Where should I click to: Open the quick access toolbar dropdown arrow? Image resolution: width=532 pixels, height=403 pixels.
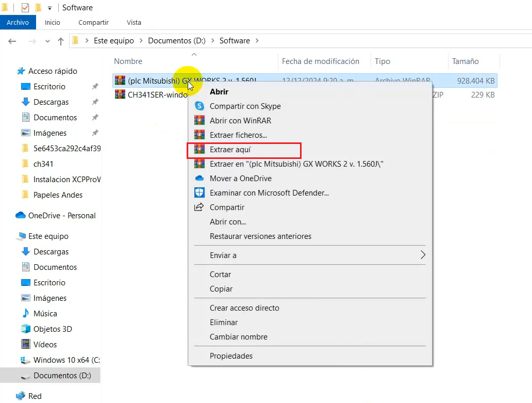point(49,8)
